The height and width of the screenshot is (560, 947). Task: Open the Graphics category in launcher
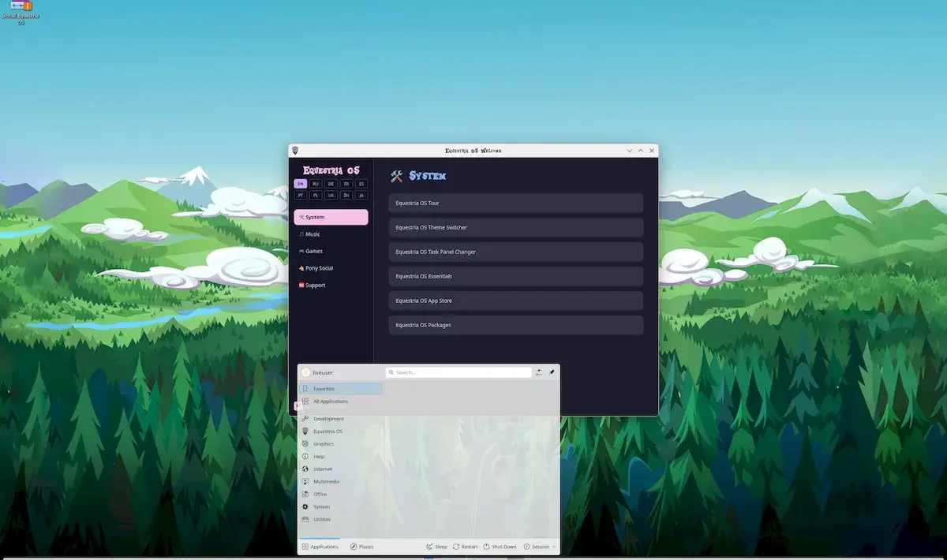[341, 444]
